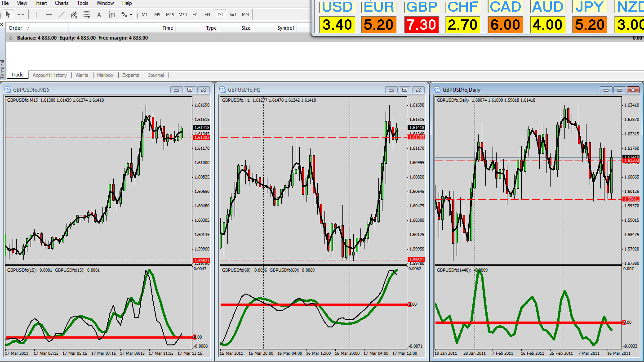Viewport: 644px width, 362px height.
Task: Open the Window menu
Action: (x=105, y=3)
